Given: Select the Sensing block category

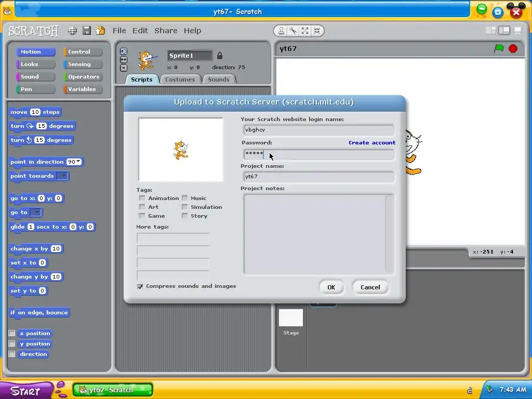Looking at the screenshot, I should tap(83, 64).
